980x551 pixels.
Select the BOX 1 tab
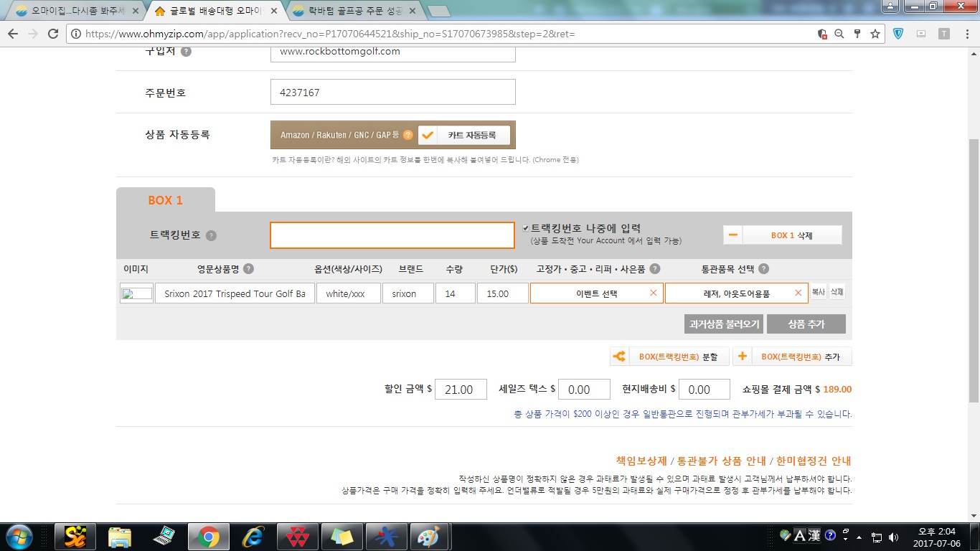point(166,200)
